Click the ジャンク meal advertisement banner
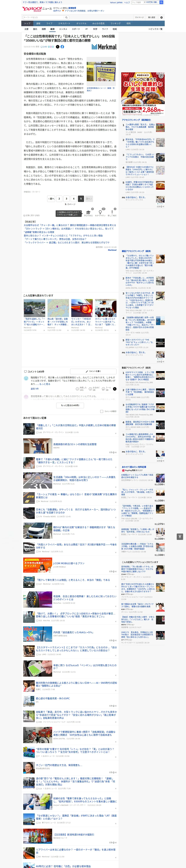Viewport: 186px width, 868px height. 143,94
